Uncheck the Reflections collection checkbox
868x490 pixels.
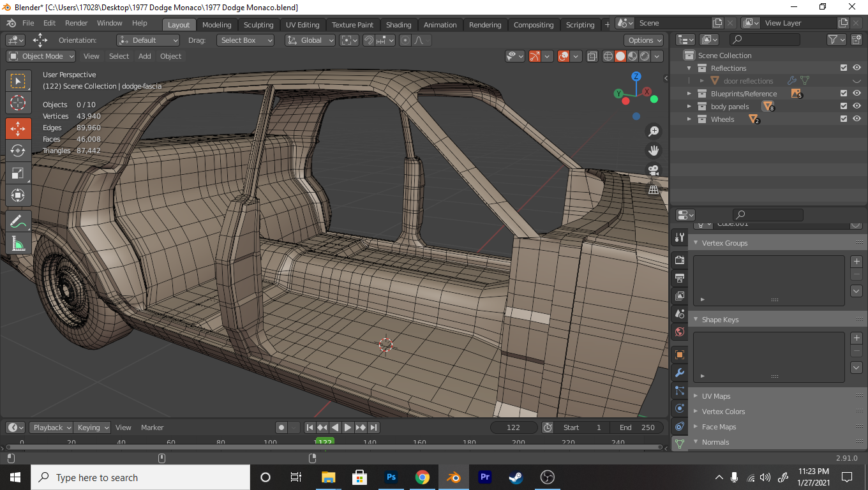coord(844,68)
